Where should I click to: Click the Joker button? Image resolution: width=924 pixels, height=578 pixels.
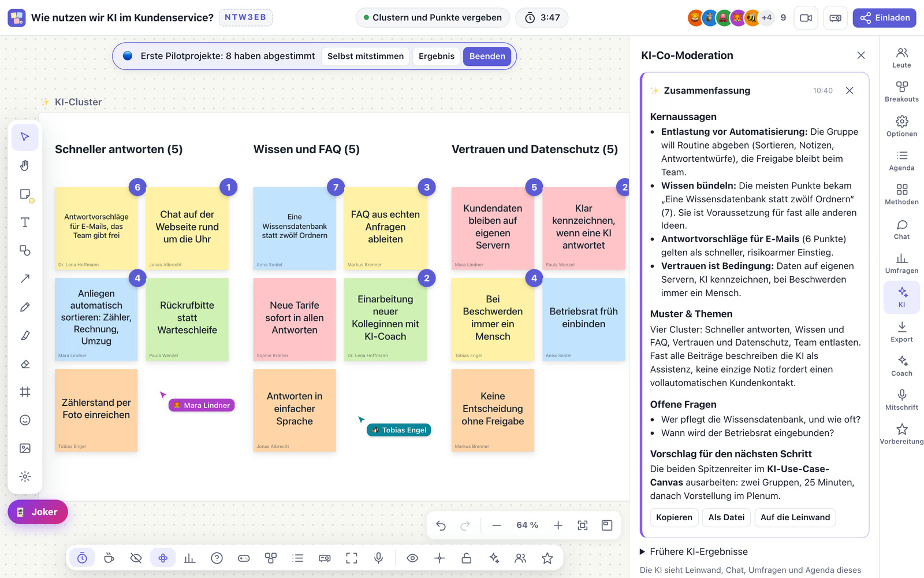pyautogui.click(x=38, y=512)
